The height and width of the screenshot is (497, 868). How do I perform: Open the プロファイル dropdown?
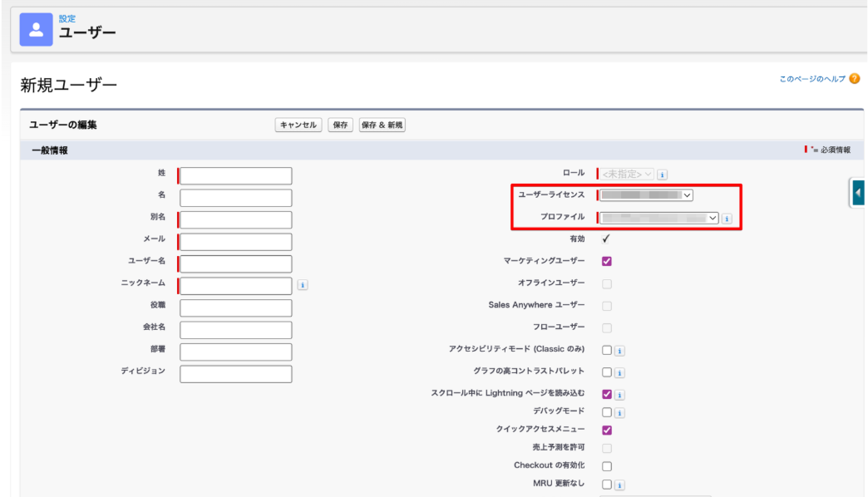[659, 218]
